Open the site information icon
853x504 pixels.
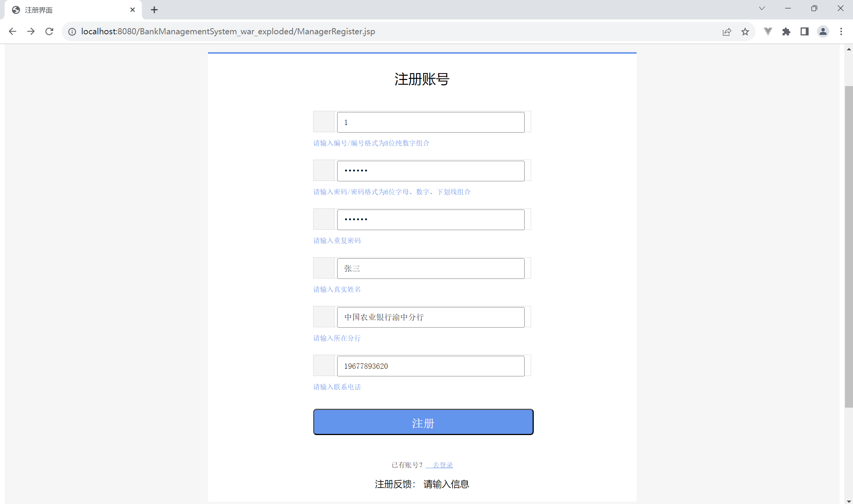pyautogui.click(x=72, y=32)
